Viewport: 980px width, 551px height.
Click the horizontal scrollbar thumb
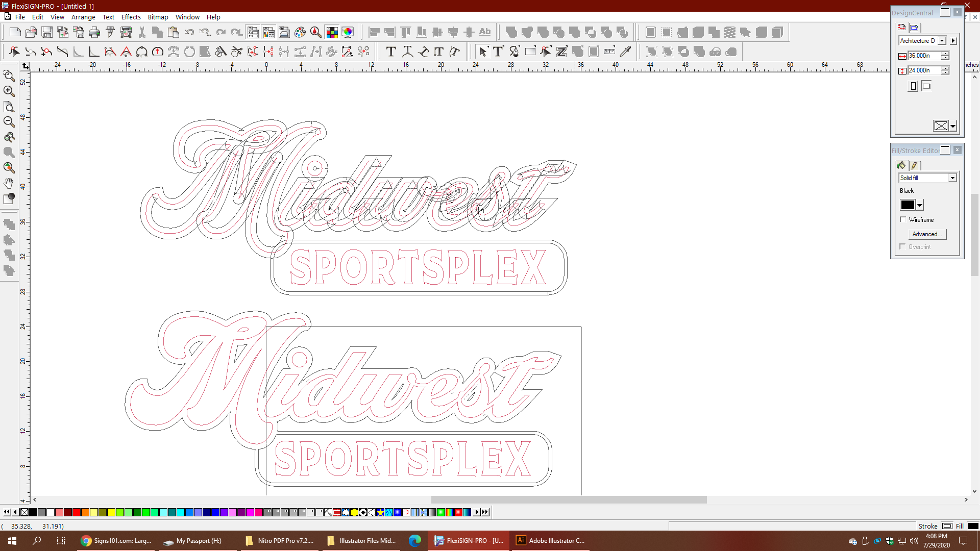point(569,500)
